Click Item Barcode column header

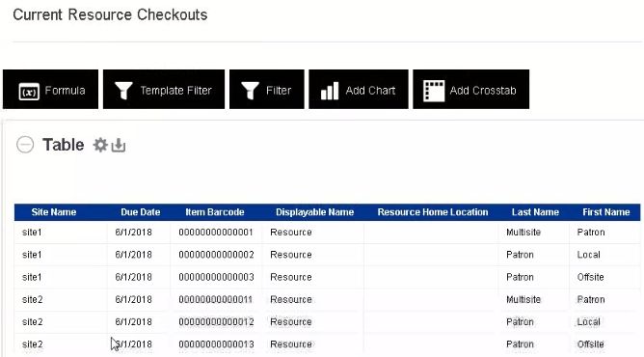coord(215,212)
